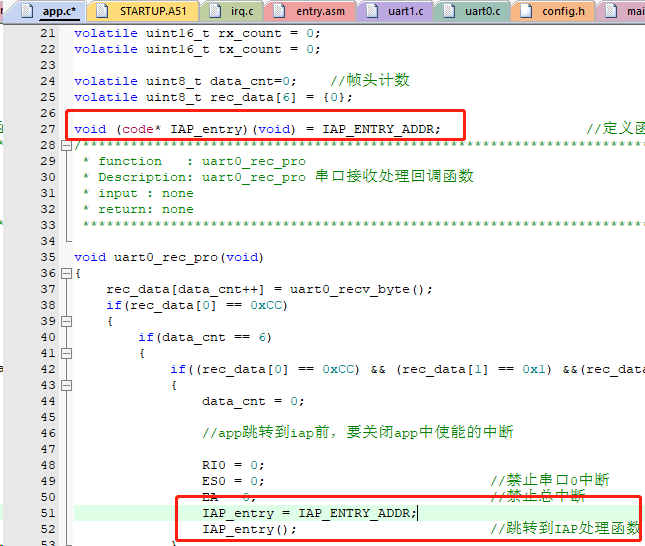Collapse the uart0_rec_pro function body at line 36
The image size is (645, 546).
(x=66, y=273)
